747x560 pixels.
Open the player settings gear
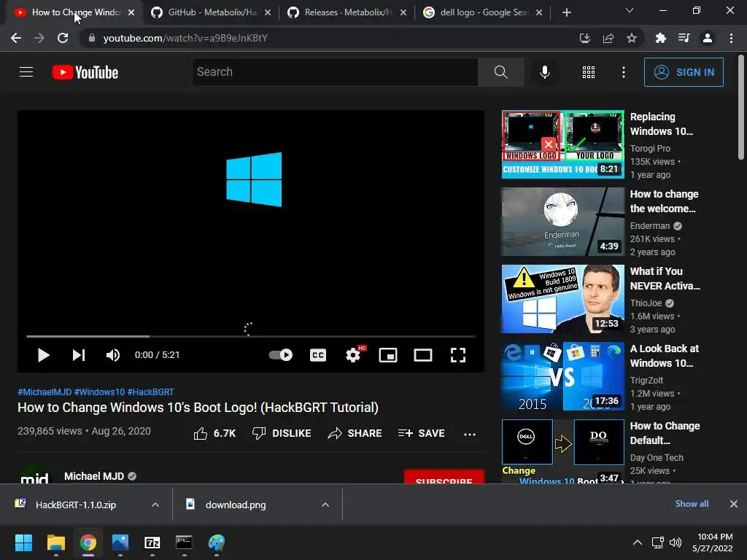(x=353, y=355)
